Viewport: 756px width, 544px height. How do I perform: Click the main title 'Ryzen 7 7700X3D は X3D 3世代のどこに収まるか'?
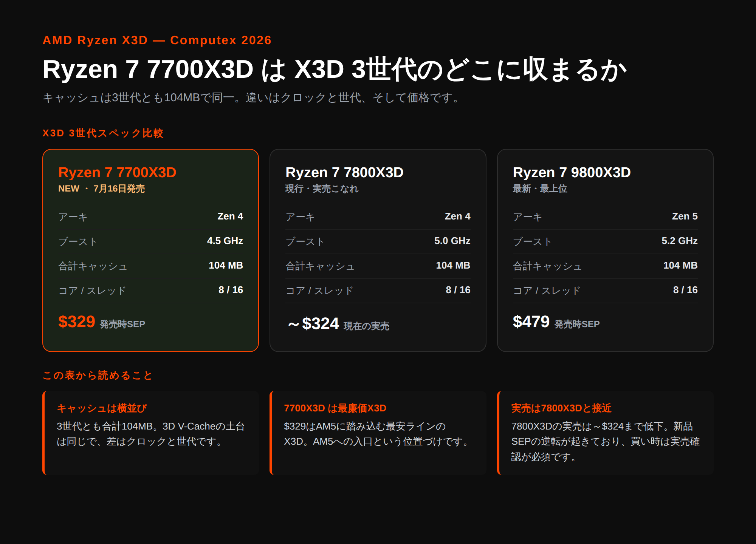point(335,70)
